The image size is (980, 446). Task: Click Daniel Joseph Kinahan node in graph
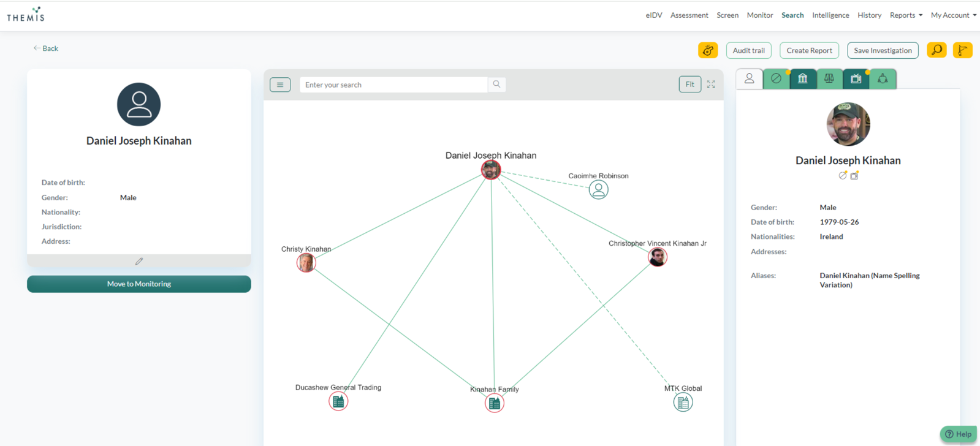[491, 170]
